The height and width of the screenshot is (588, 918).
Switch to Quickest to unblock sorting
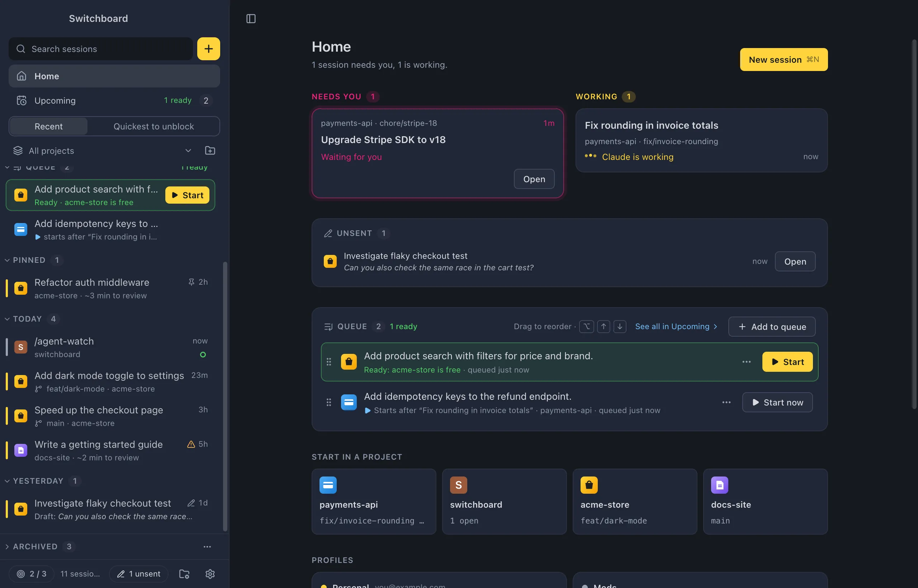[x=153, y=126]
